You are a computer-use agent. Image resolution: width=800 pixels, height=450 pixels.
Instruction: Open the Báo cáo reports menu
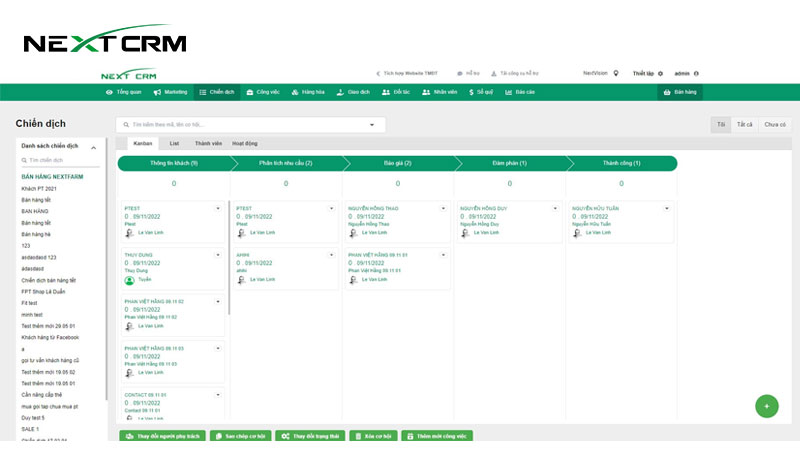[x=520, y=92]
